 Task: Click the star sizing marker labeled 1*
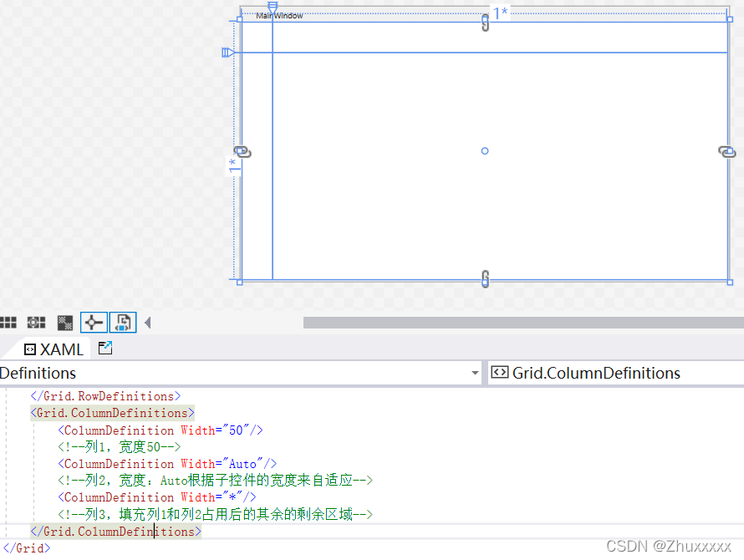(x=501, y=13)
